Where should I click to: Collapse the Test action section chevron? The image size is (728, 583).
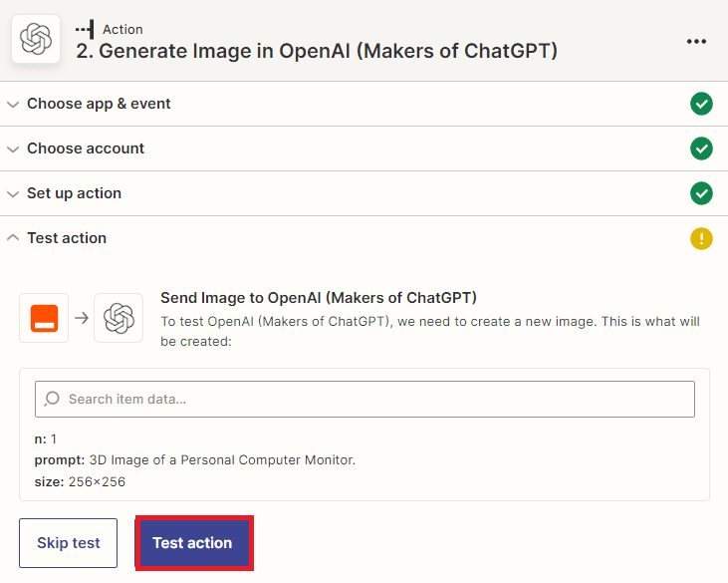pyautogui.click(x=13, y=238)
